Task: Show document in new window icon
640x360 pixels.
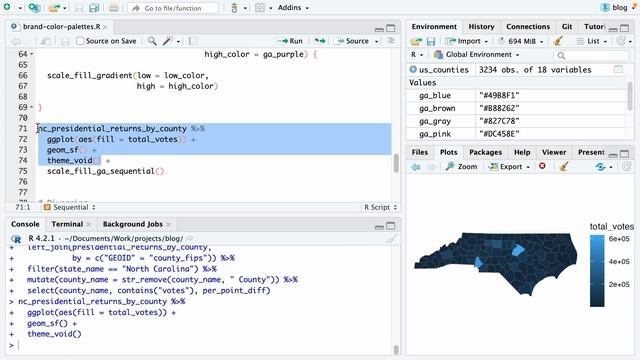Action: pyautogui.click(x=46, y=41)
